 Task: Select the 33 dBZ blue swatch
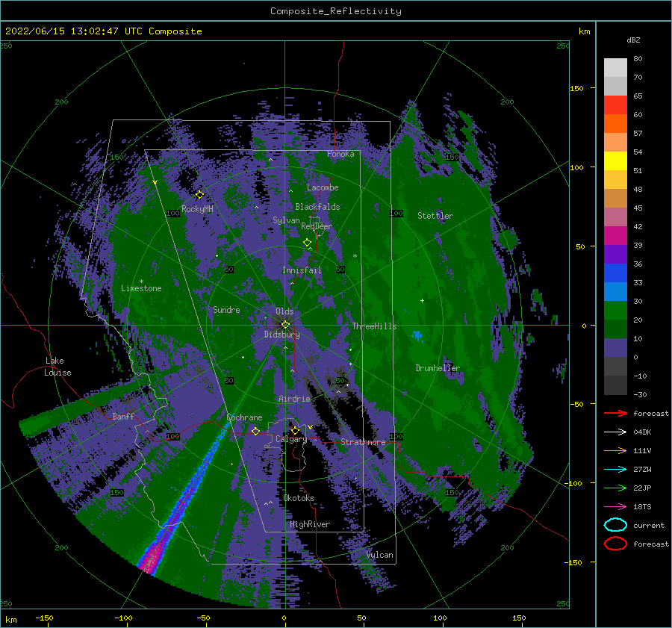pos(615,291)
